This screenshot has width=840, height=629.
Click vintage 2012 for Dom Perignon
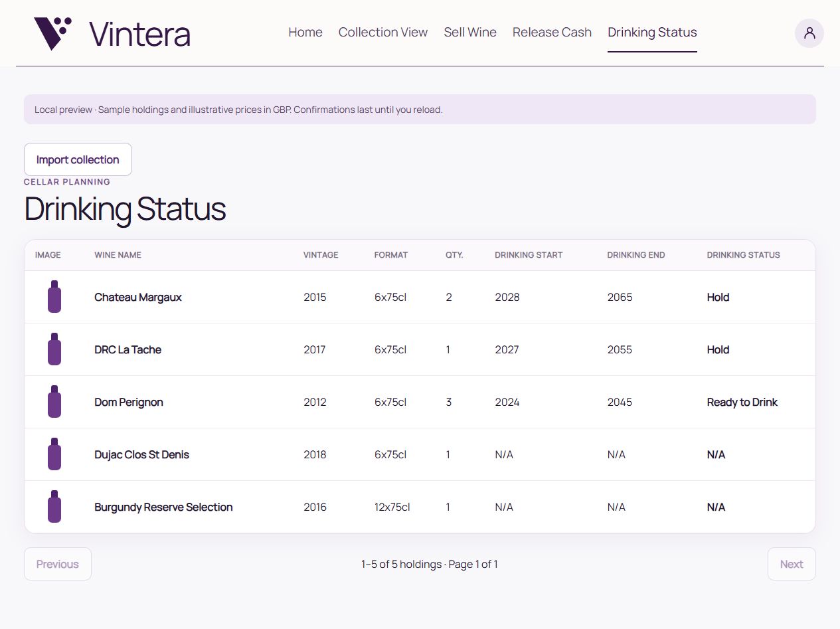coord(315,402)
